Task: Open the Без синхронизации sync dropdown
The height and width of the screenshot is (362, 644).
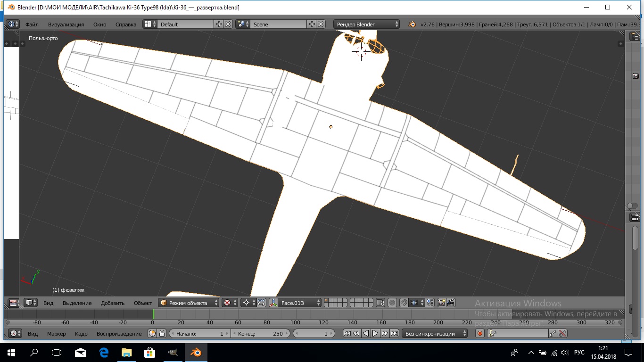Action: coord(435,333)
